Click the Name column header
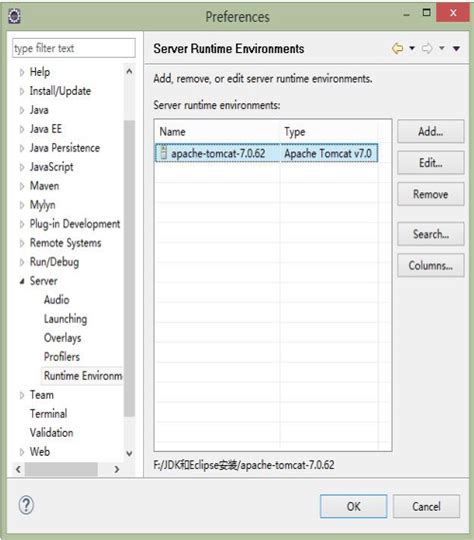The image size is (474, 540). coord(217,132)
